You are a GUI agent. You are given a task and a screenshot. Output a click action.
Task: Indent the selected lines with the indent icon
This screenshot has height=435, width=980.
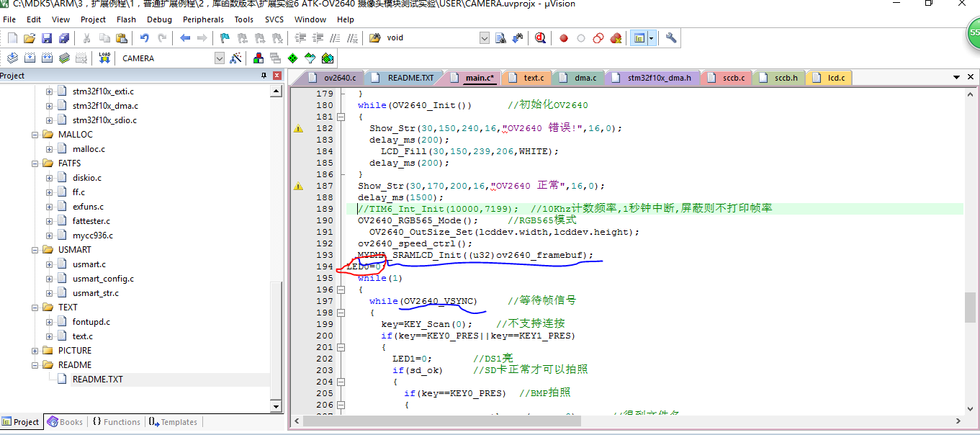tap(300, 38)
